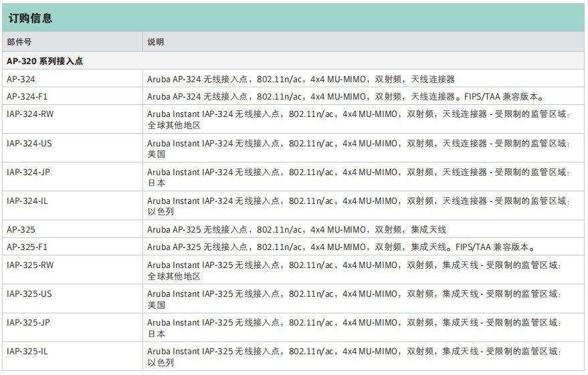
Task: Select part number IAP-324-IL
Action: (27, 201)
